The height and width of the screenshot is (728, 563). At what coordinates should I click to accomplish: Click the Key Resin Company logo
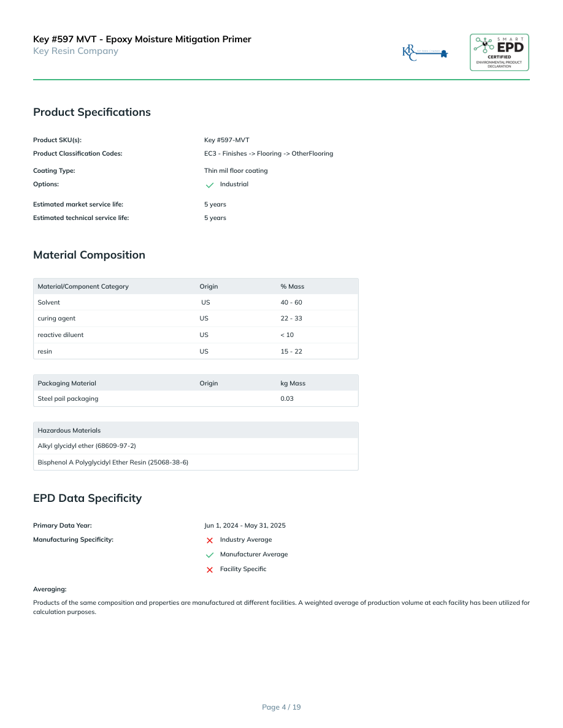tap(425, 53)
